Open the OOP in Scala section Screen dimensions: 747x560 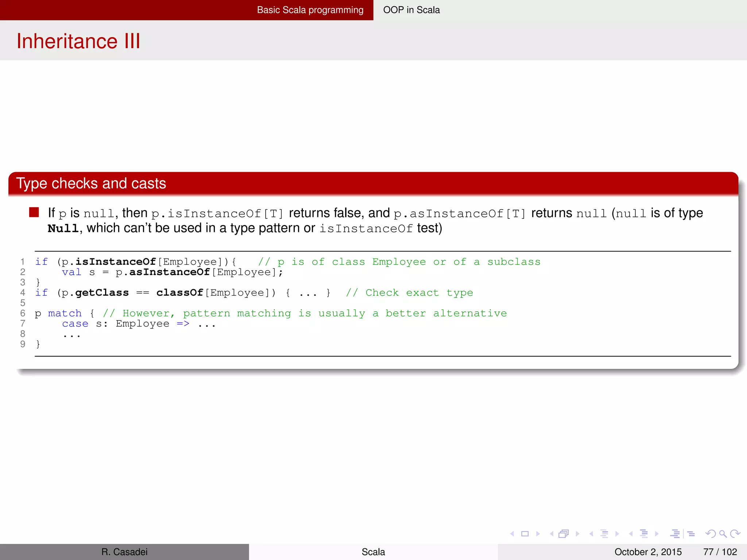pos(411,10)
